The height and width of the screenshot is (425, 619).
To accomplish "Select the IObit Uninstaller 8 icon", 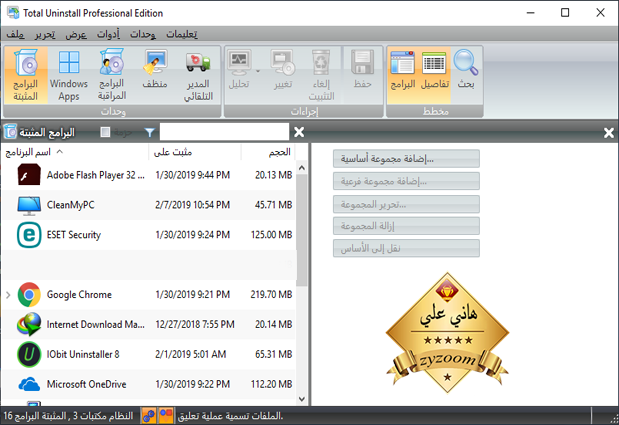I will [29, 354].
